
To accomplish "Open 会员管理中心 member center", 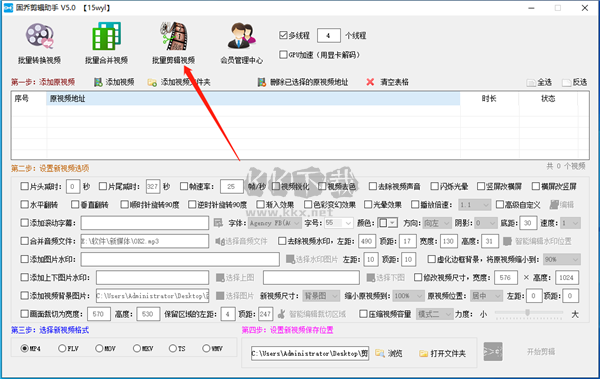I will tap(241, 43).
